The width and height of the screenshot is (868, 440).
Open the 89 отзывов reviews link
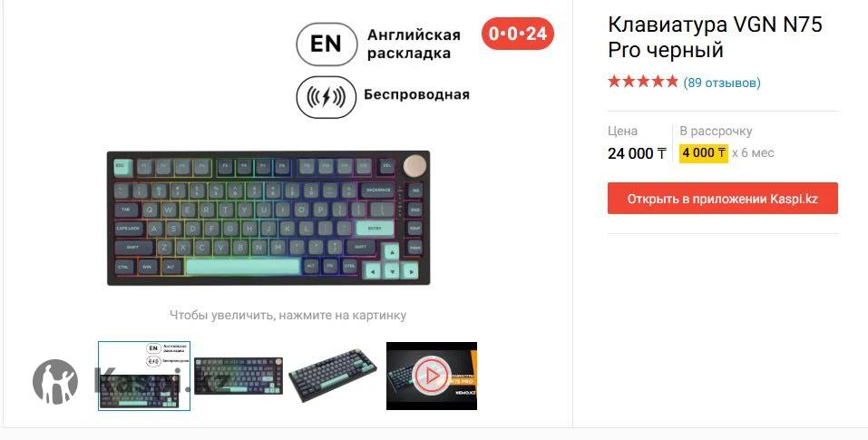[722, 83]
